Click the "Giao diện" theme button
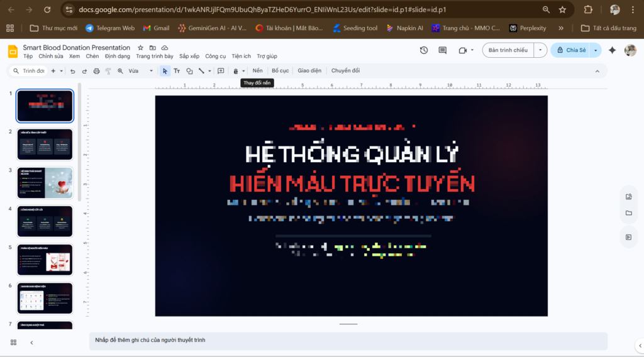Viewport: 644px width, 357px height. tap(309, 71)
